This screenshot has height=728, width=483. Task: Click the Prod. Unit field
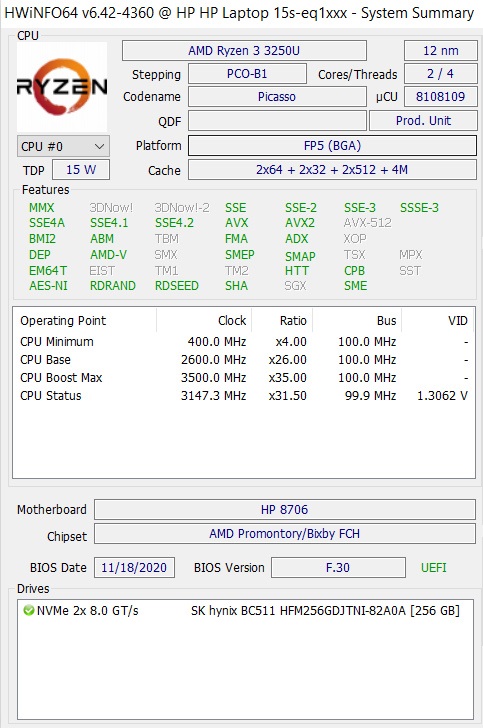pyautogui.click(x=423, y=121)
